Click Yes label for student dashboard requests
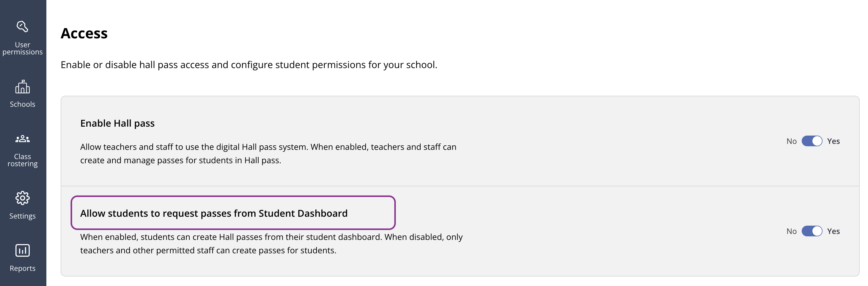This screenshot has width=868, height=286. point(833,231)
